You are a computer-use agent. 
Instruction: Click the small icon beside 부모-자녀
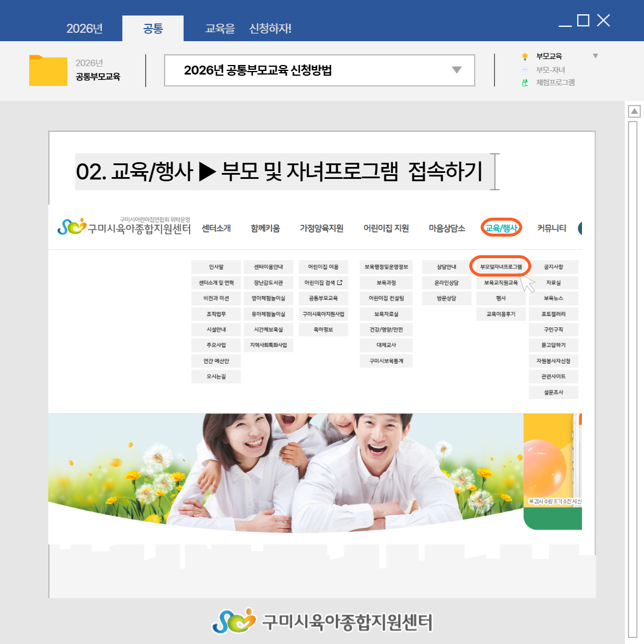point(525,70)
